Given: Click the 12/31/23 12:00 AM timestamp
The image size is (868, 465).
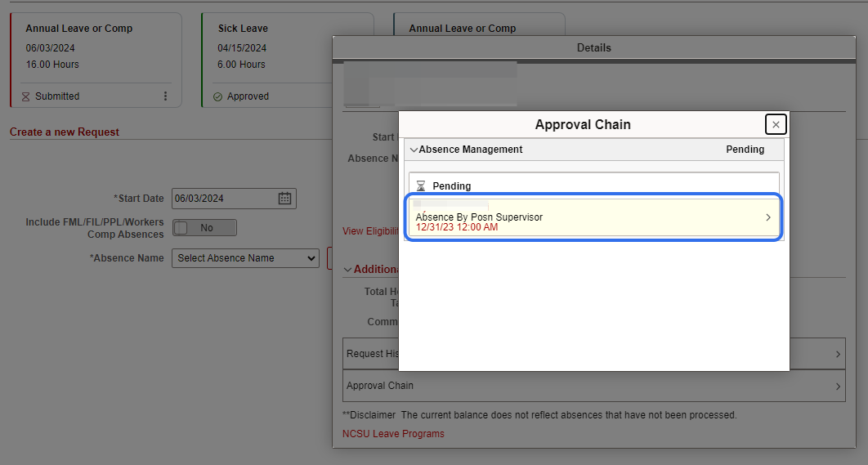Looking at the screenshot, I should pyautogui.click(x=457, y=227).
